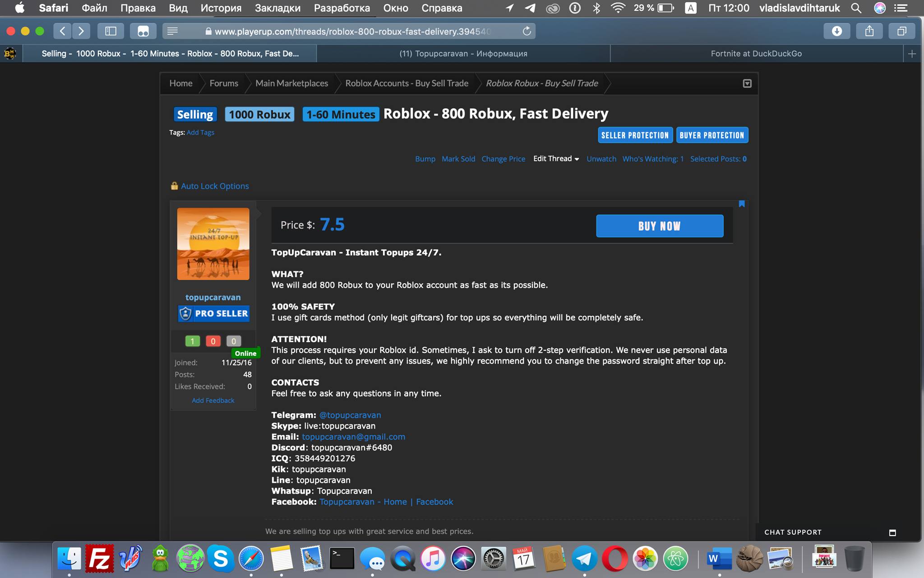Open FileZilla from the dock
924x578 pixels.
(100, 559)
